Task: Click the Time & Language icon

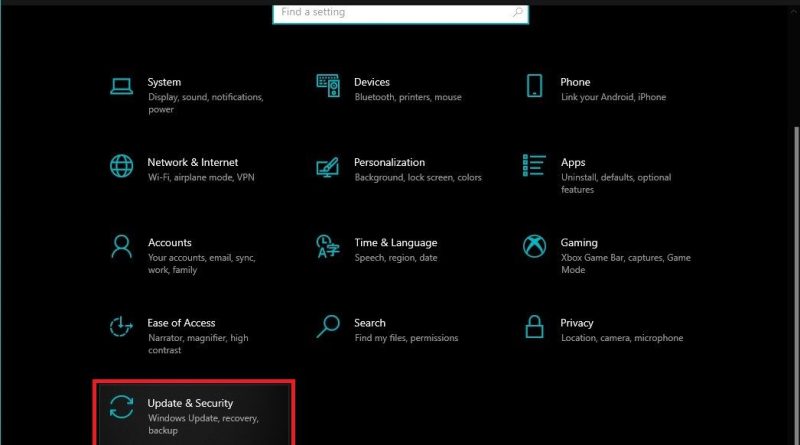Action: pyautogui.click(x=328, y=246)
